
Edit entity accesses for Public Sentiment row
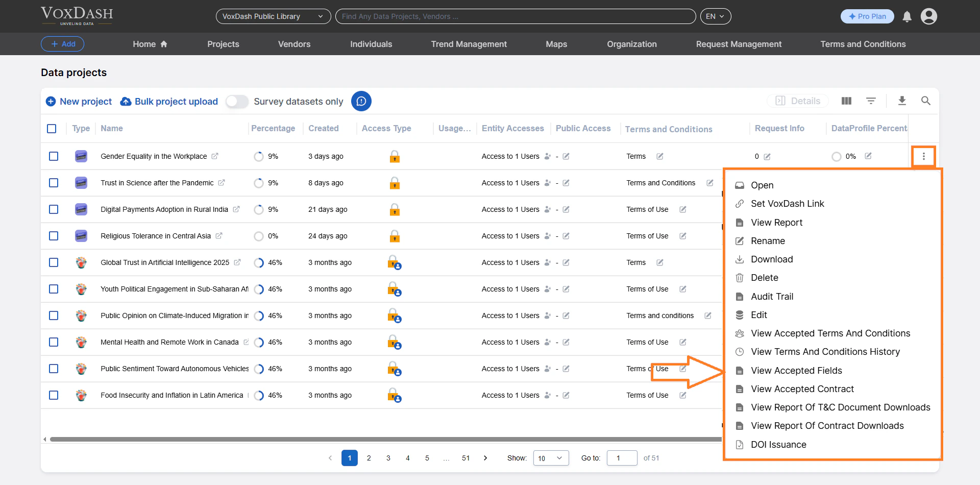566,369
